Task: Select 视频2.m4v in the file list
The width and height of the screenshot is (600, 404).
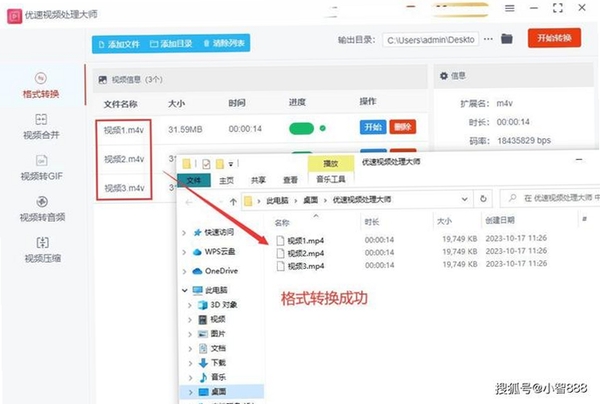Action: pos(124,159)
